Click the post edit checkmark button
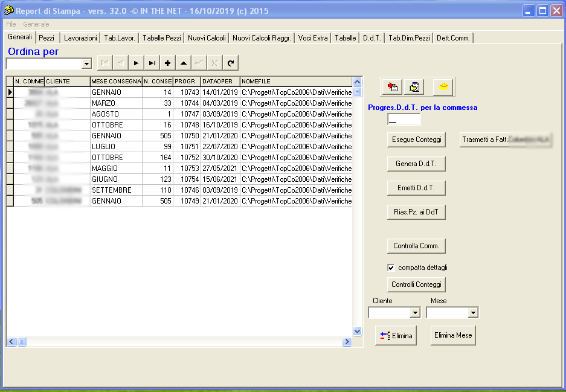566x392 pixels. (x=199, y=63)
